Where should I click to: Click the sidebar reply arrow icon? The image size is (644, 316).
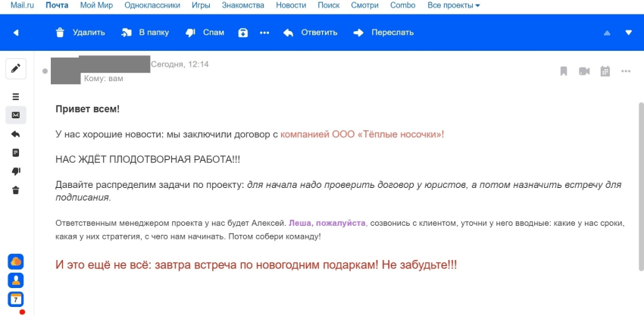tap(16, 134)
